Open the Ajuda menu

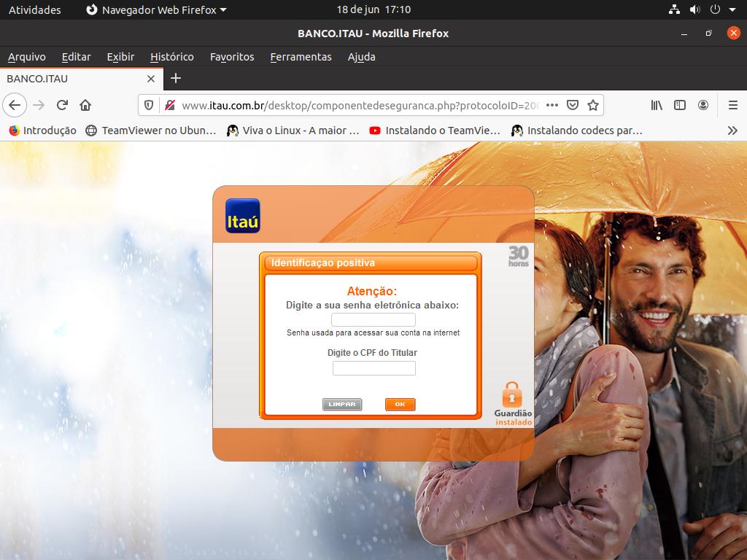362,57
